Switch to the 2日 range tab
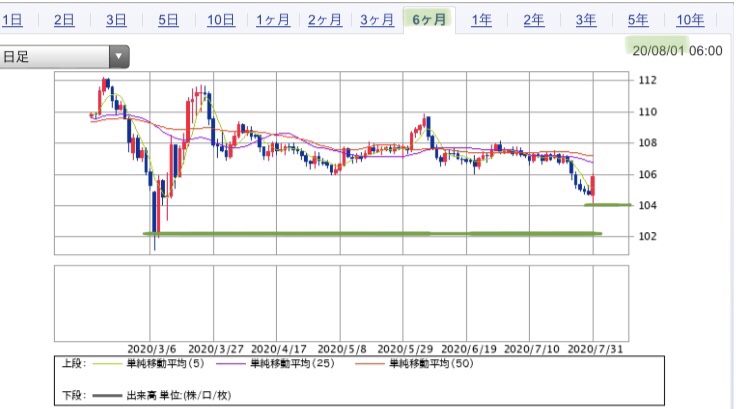This screenshot has height=409, width=741. pyautogui.click(x=64, y=20)
